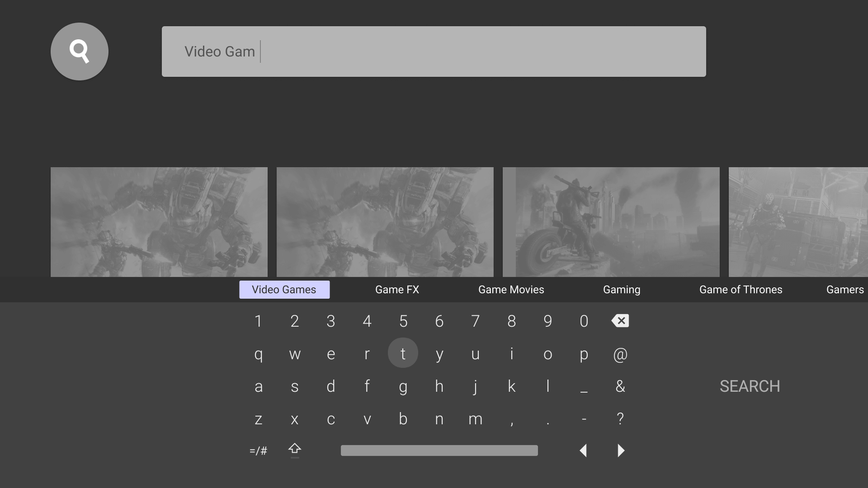
Task: Tap the number 0 key
Action: 584,321
